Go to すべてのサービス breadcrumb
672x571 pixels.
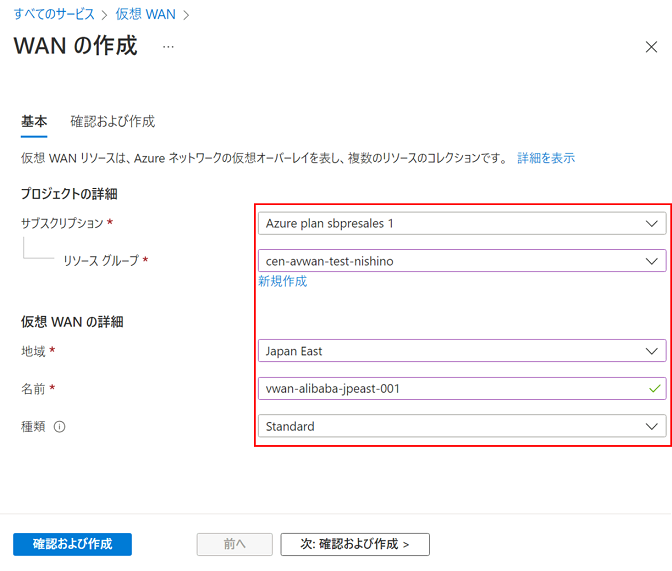point(54,14)
